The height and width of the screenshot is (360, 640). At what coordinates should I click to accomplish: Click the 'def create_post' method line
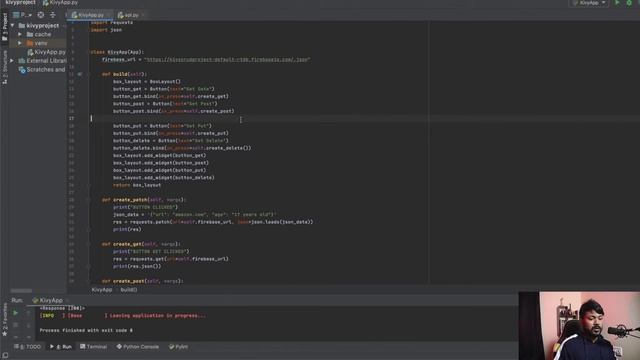point(142,281)
